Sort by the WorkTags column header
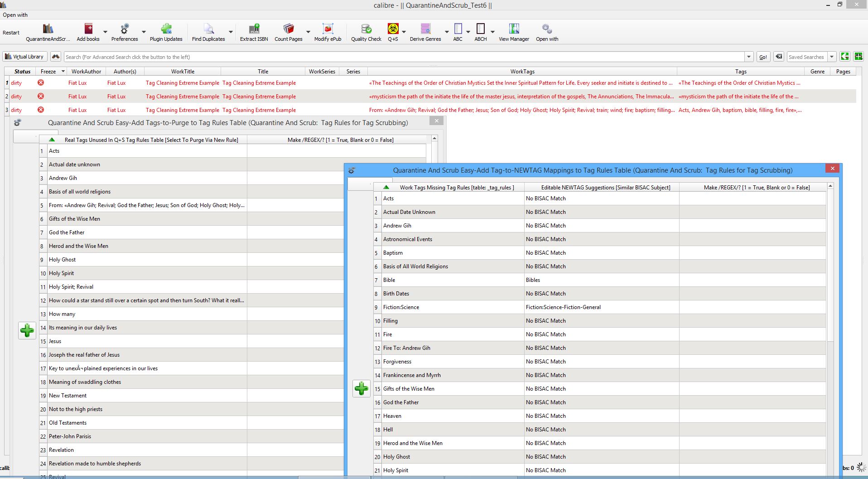Screen dimensions: 868x479 [x=522, y=72]
